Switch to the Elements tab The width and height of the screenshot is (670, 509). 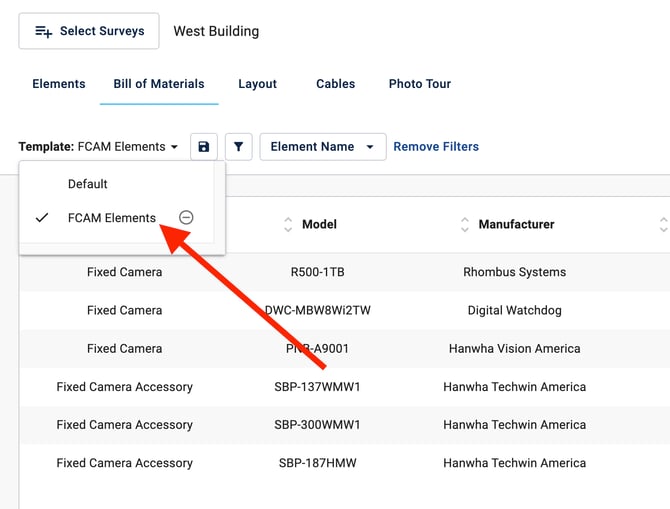point(59,84)
